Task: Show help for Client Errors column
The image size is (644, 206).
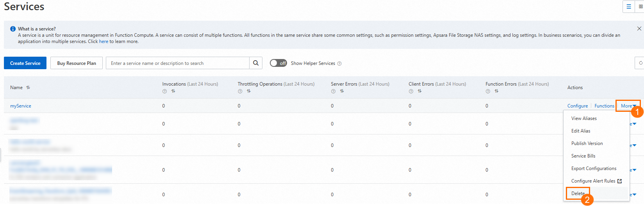Action: [411, 91]
